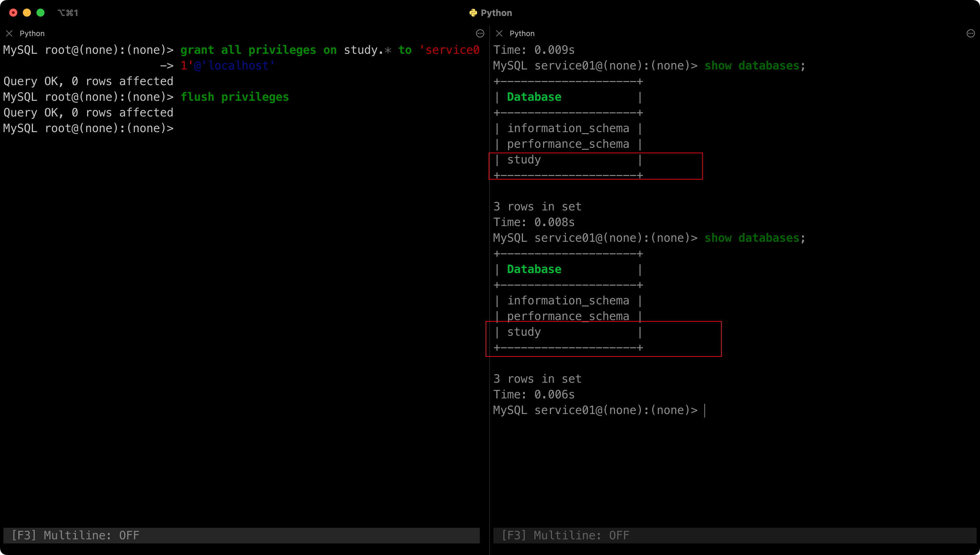Click the red window close button
Screen dimensions: 980x555
tap(13, 13)
